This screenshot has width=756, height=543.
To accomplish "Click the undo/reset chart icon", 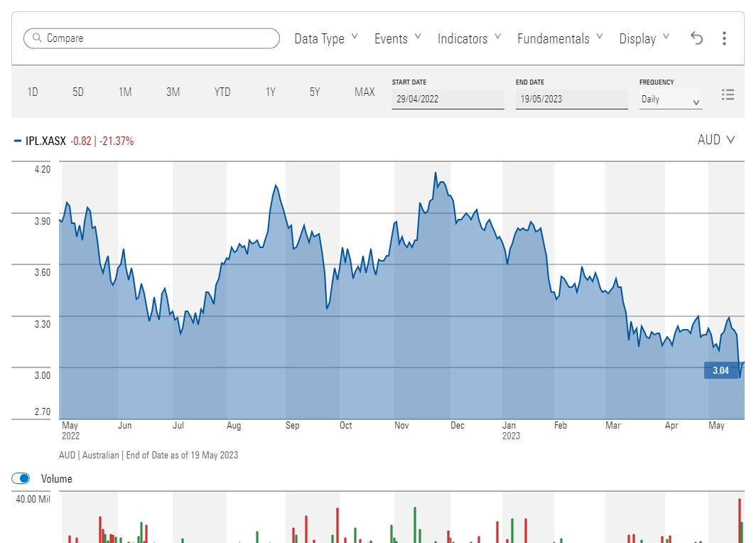I will click(x=696, y=38).
